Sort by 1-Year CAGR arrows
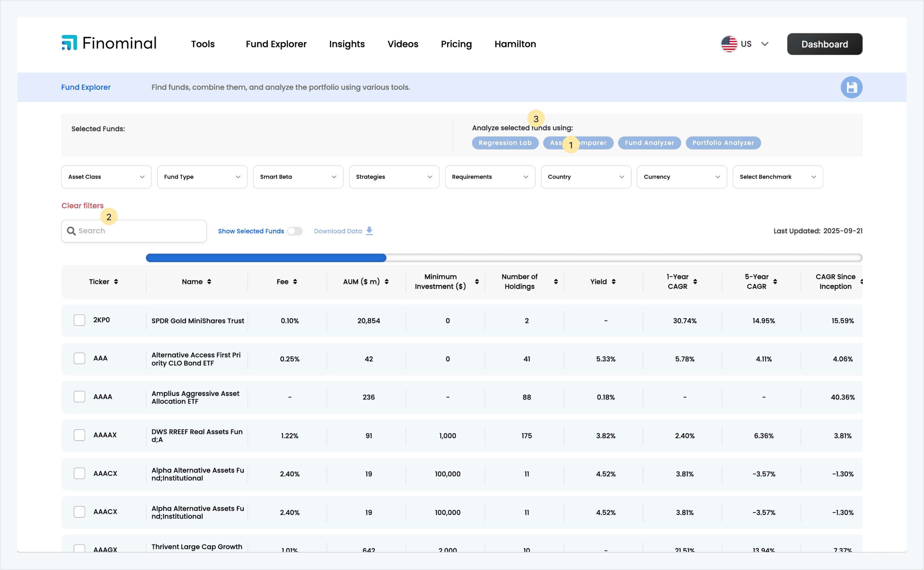Image resolution: width=924 pixels, height=570 pixels. (x=695, y=282)
